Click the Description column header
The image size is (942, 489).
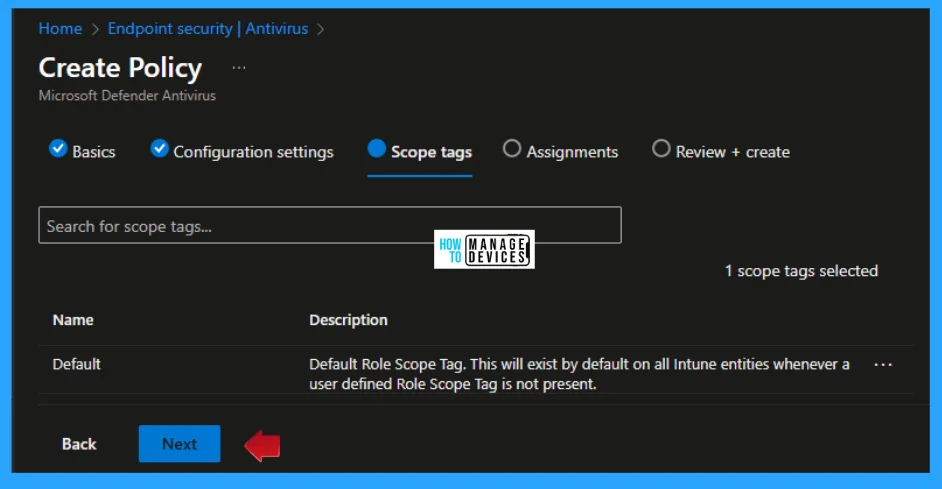point(348,320)
